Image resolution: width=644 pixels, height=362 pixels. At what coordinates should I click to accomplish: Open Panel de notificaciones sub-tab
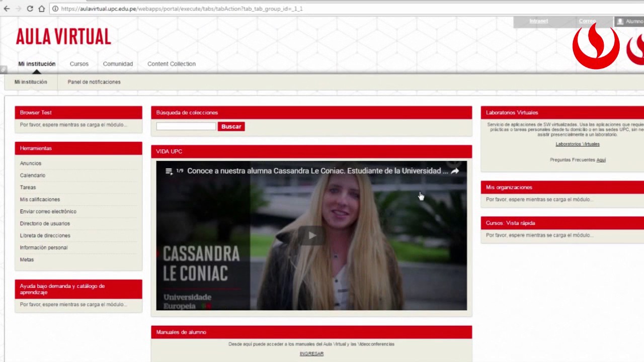click(x=94, y=82)
